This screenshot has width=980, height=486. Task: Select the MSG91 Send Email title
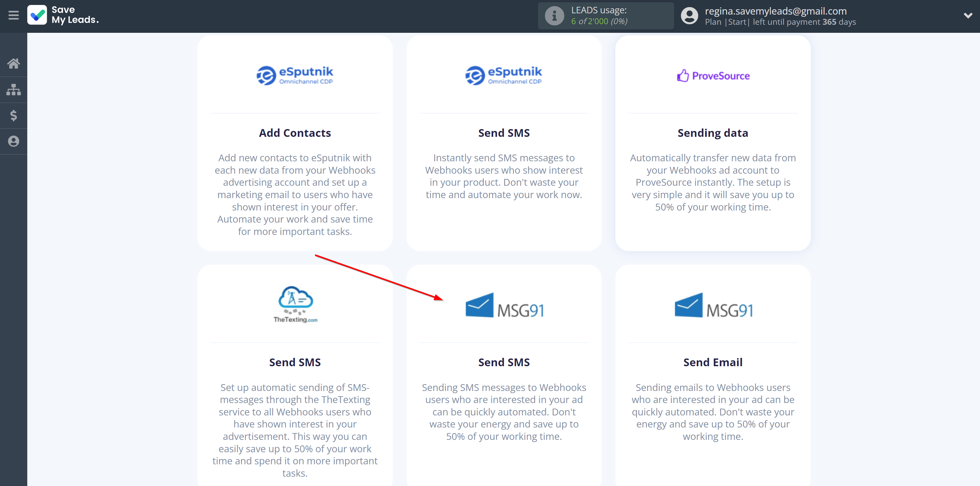click(713, 362)
